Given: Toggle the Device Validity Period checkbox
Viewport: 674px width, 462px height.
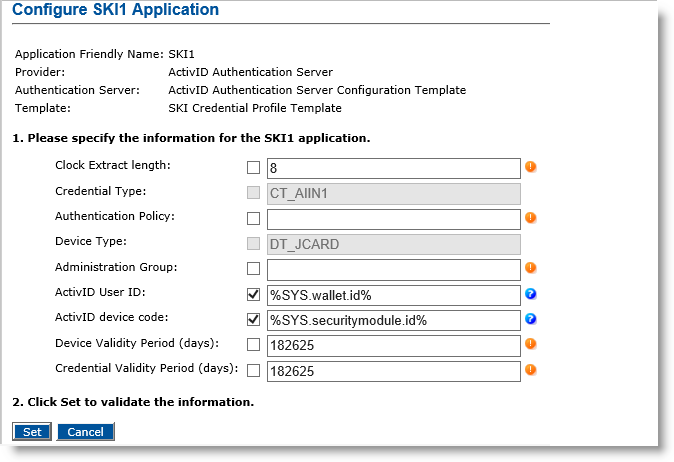Looking at the screenshot, I should (x=253, y=346).
